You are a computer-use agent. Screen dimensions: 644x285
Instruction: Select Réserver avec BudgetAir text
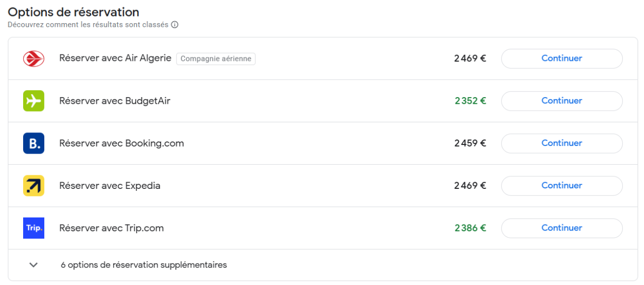coord(115,101)
